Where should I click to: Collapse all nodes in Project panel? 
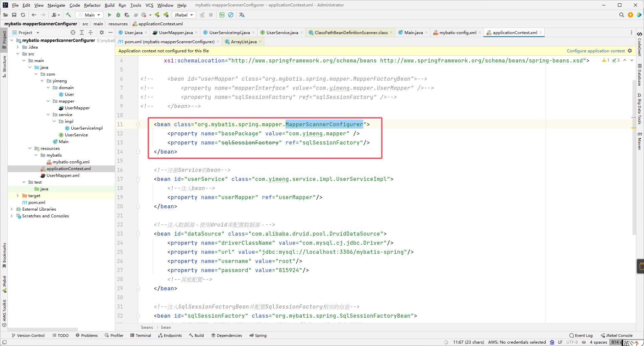91,32
